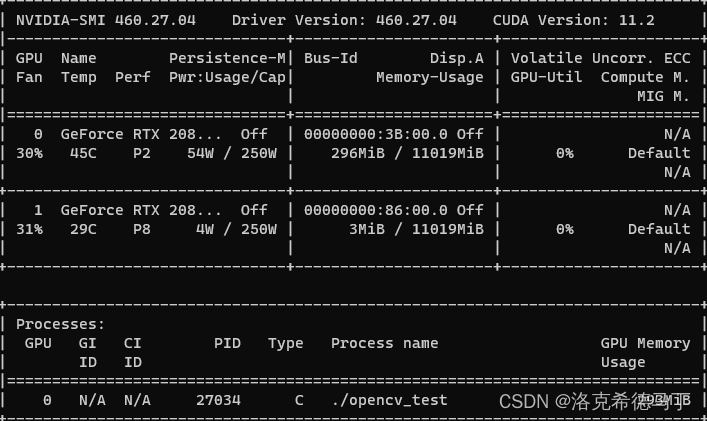Click the Perf column header
The height and width of the screenshot is (421, 707).
(133, 78)
